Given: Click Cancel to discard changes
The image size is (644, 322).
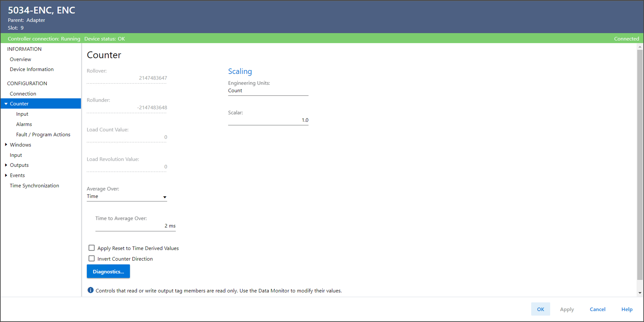Looking at the screenshot, I should (x=597, y=309).
